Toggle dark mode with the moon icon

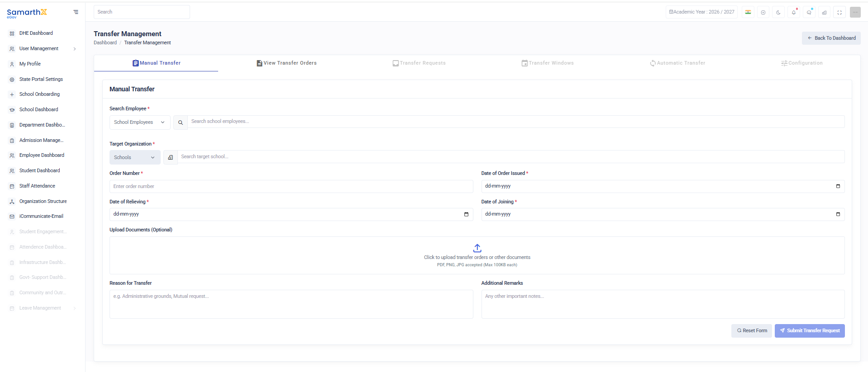tap(778, 12)
